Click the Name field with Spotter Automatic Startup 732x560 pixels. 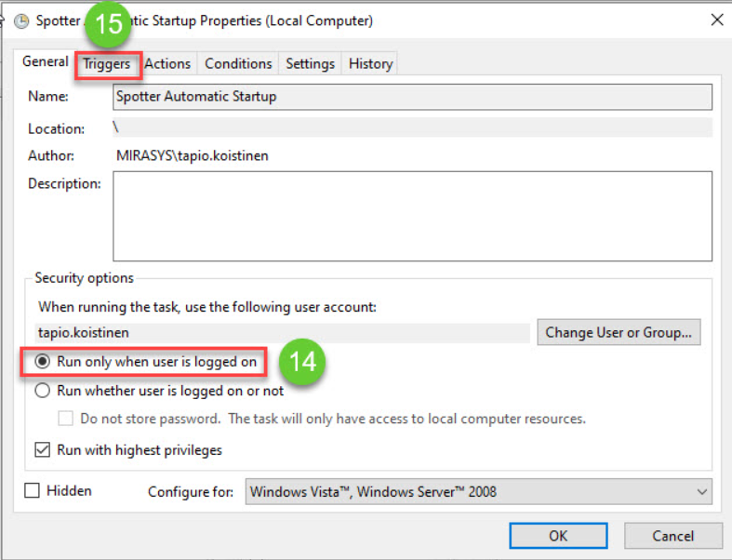412,97
